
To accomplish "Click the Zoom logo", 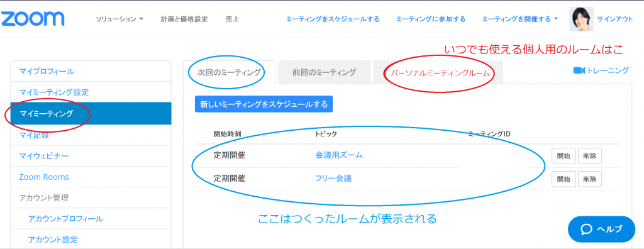I will [33, 19].
